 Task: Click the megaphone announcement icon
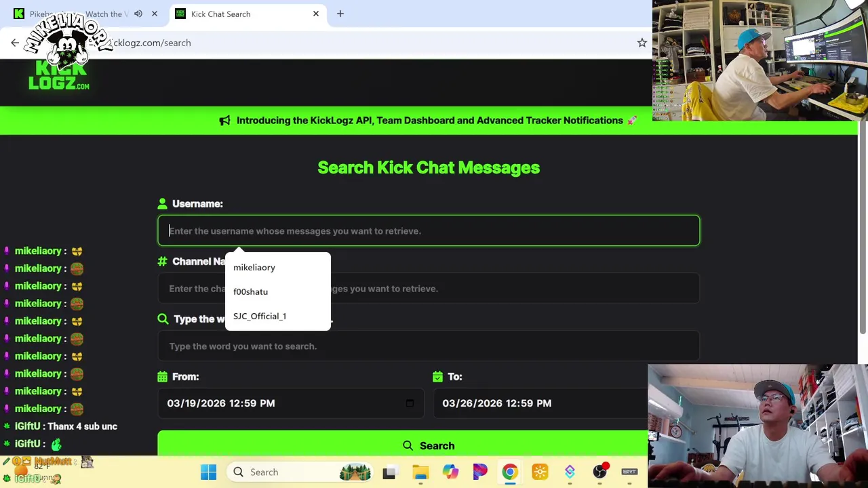[224, 121]
